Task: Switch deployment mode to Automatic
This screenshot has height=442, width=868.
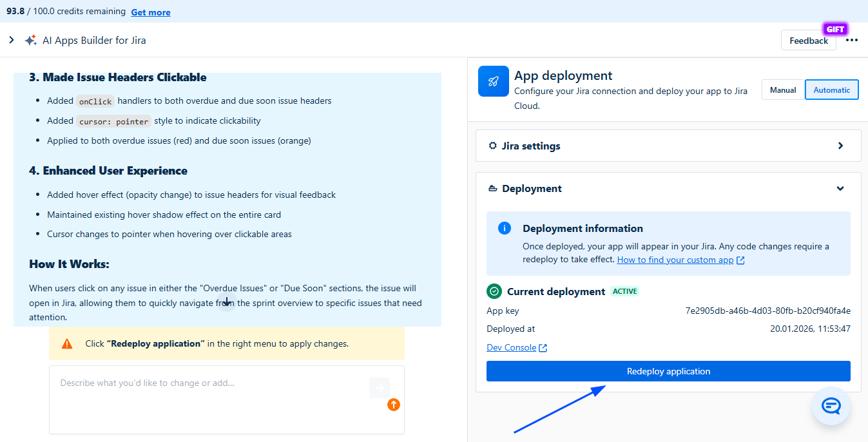Action: [x=831, y=90]
